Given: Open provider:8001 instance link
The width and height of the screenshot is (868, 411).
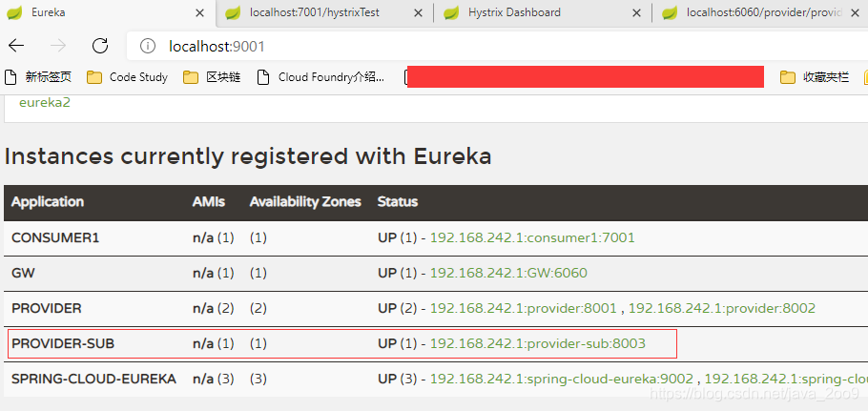Looking at the screenshot, I should point(523,308).
